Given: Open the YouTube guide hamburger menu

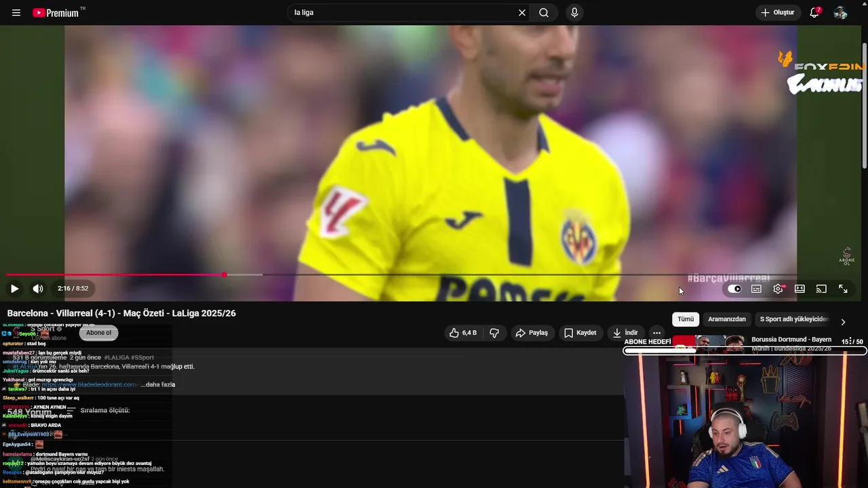Looking at the screenshot, I should coord(16,13).
